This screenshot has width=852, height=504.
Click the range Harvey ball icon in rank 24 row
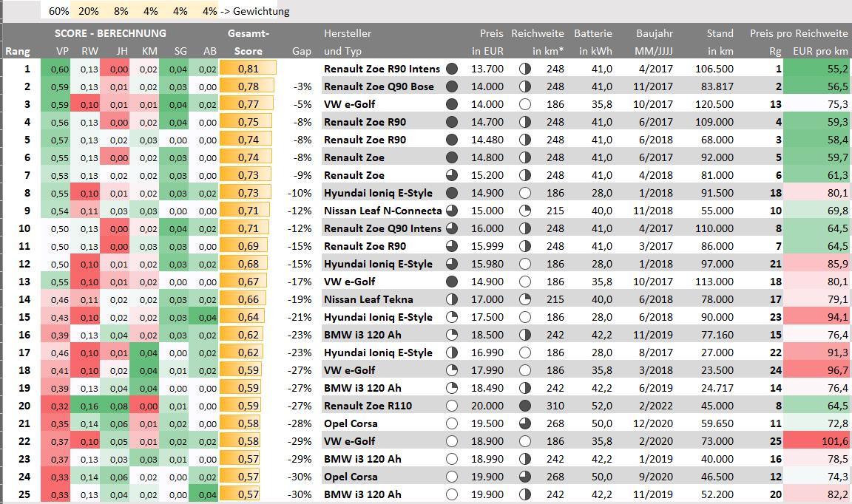pos(525,477)
